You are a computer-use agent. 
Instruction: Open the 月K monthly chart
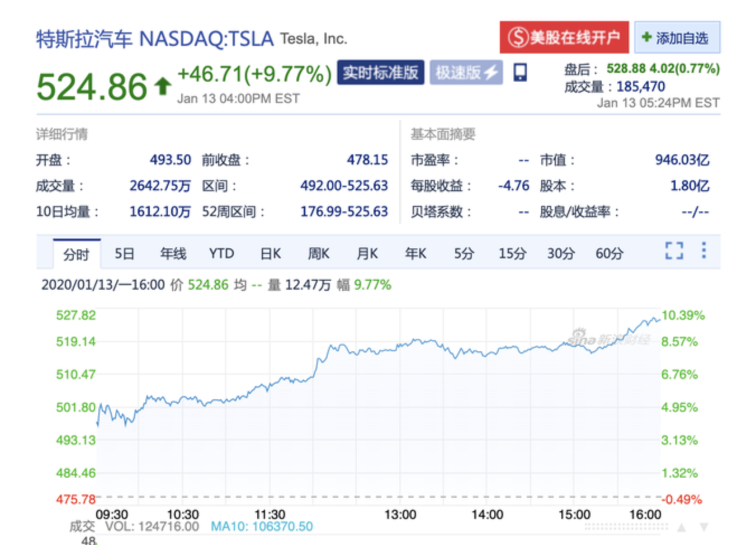(x=367, y=254)
